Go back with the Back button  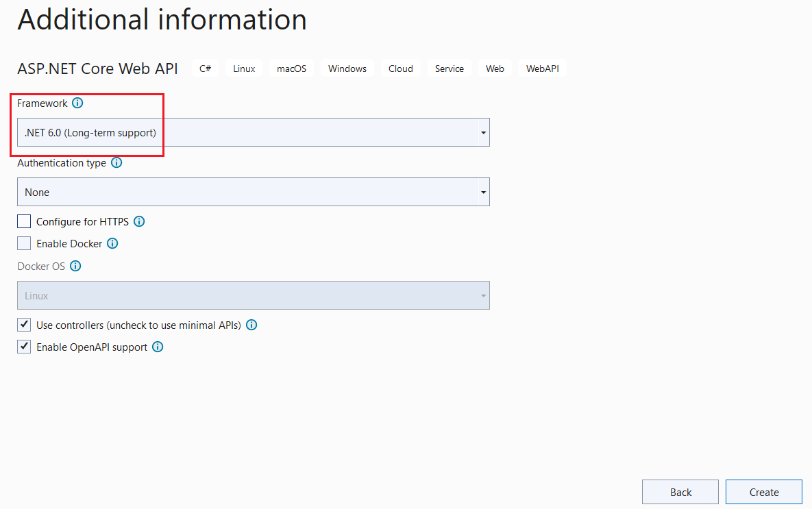tap(680, 492)
